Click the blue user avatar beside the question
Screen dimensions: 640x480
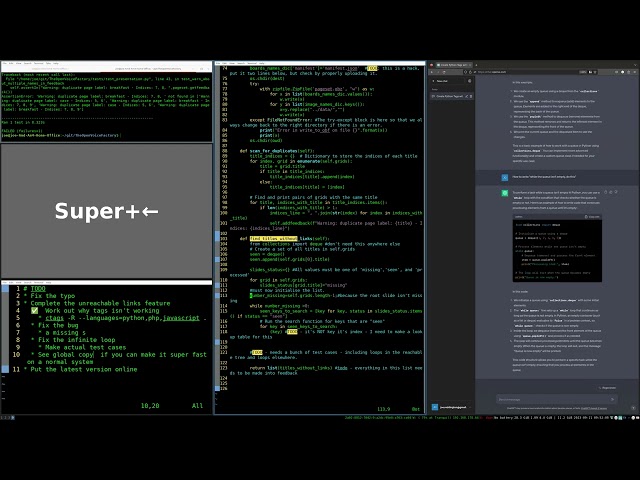[x=505, y=177]
